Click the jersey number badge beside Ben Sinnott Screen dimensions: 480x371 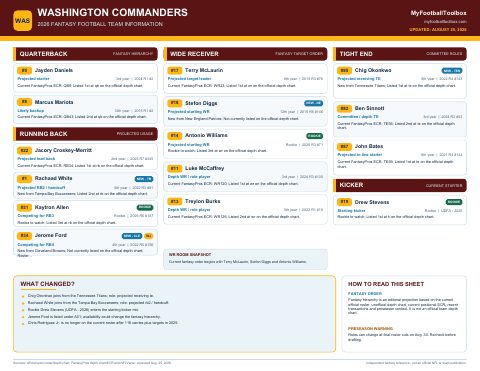click(x=344, y=108)
